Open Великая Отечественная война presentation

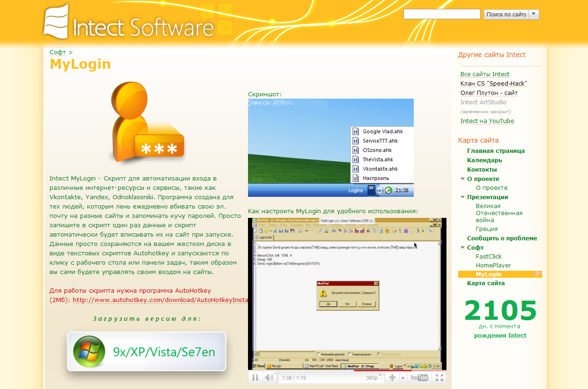(499, 213)
